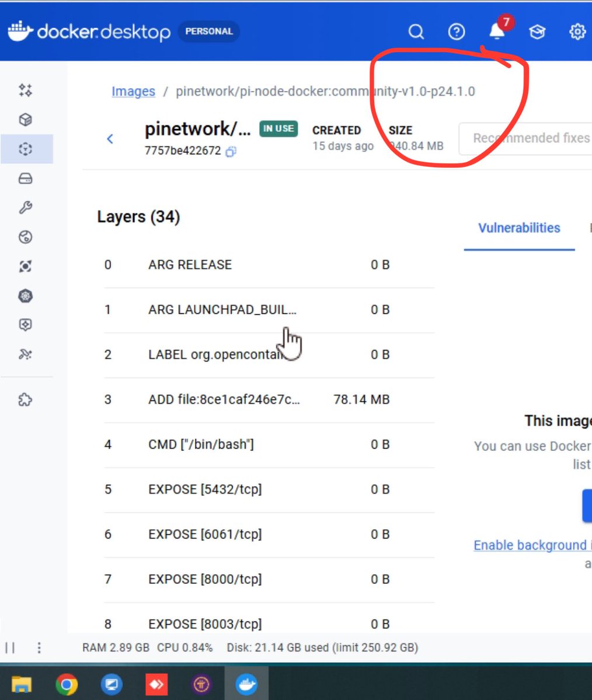Open the help question-mark icon
The height and width of the screenshot is (700, 592).
click(457, 32)
